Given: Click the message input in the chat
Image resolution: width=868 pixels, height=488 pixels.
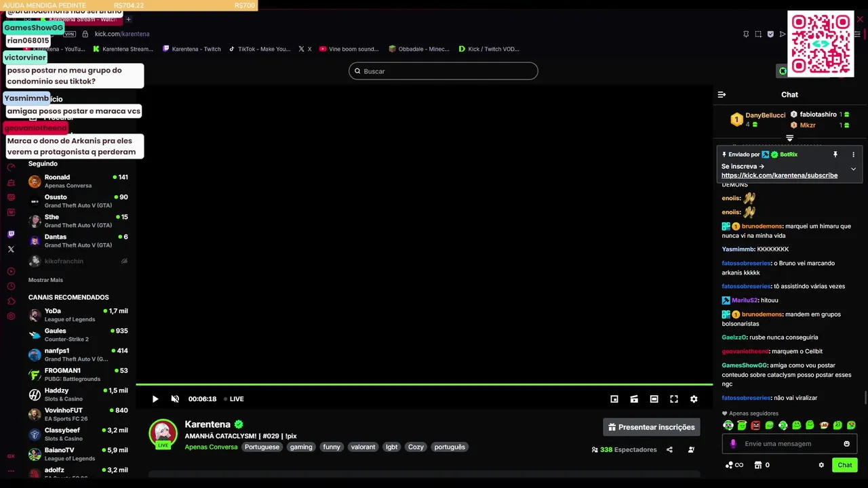Looking at the screenshot, I should (789, 444).
